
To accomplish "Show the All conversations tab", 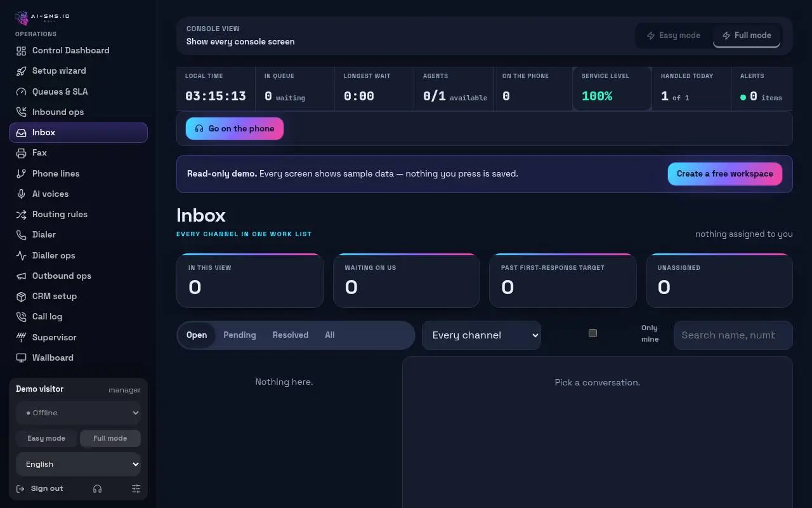I will point(330,335).
